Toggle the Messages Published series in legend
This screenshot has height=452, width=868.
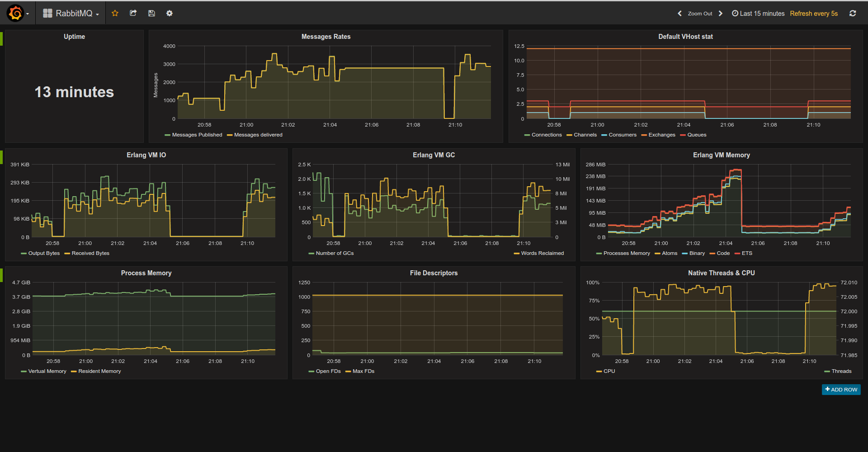pyautogui.click(x=197, y=135)
